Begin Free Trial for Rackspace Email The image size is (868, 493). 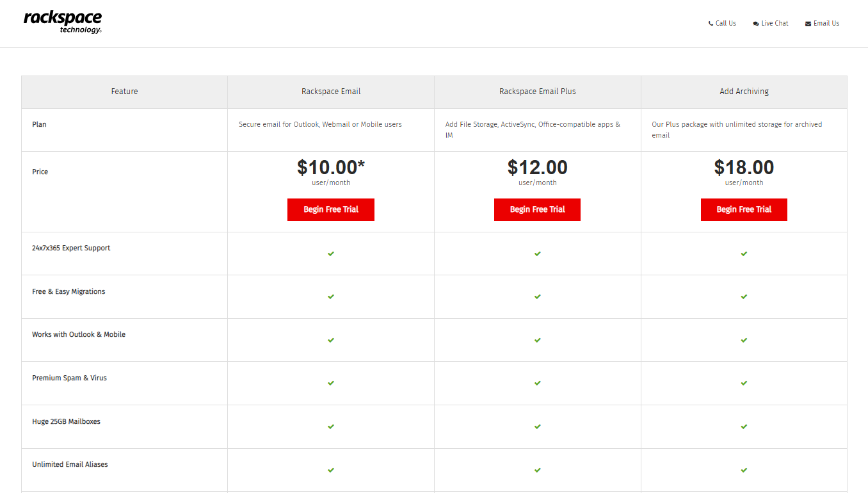click(331, 209)
